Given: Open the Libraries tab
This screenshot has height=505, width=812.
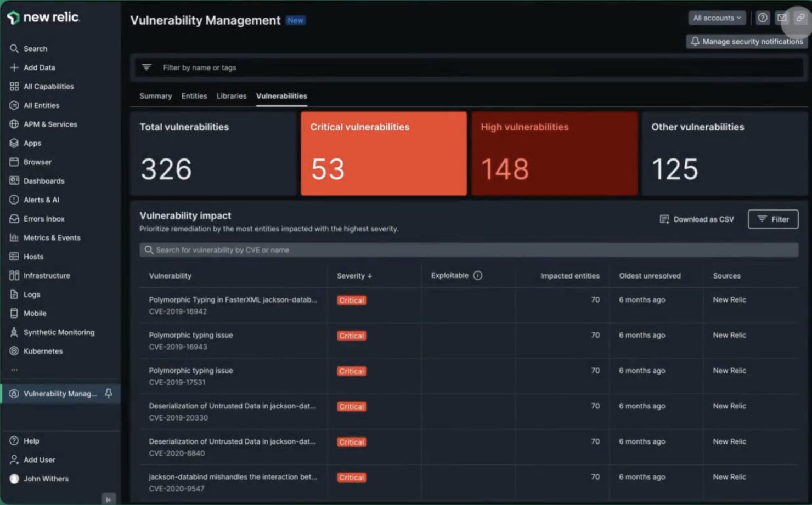Looking at the screenshot, I should [x=231, y=96].
